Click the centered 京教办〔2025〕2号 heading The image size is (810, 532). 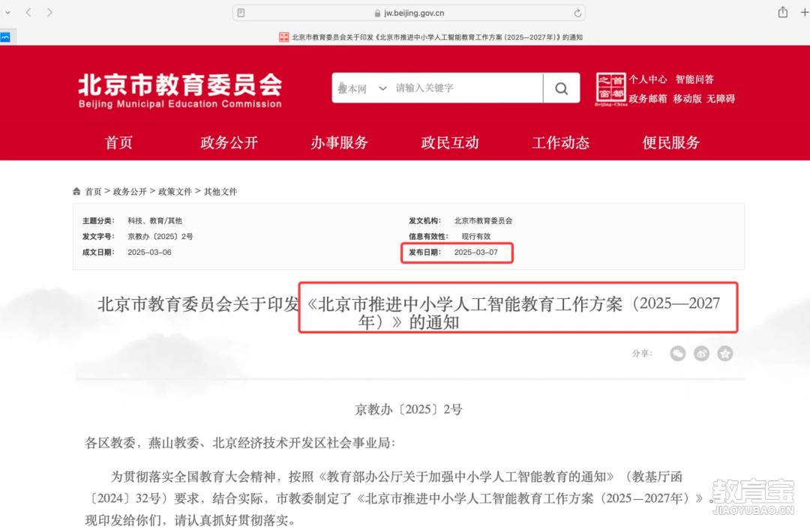point(409,410)
